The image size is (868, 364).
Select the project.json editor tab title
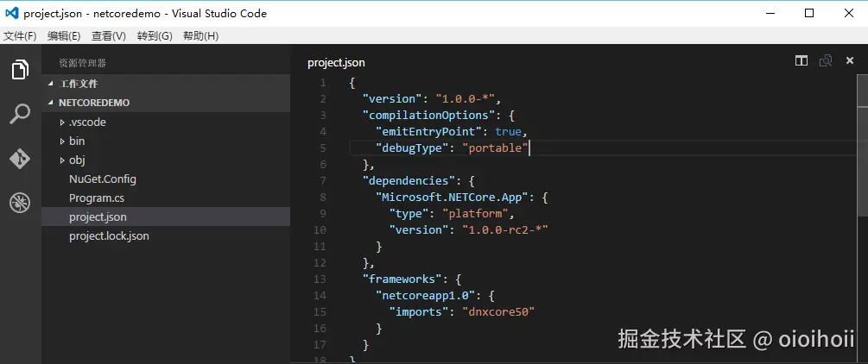336,62
